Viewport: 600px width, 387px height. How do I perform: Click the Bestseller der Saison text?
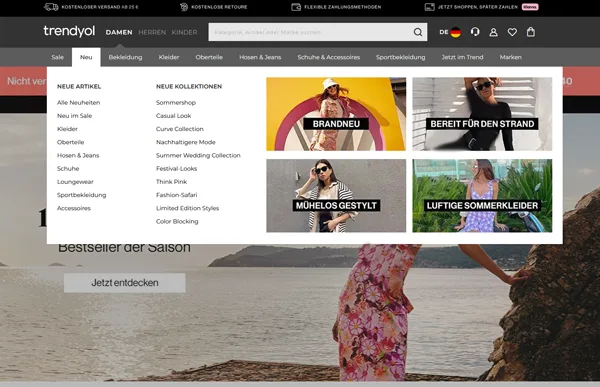coord(124,248)
